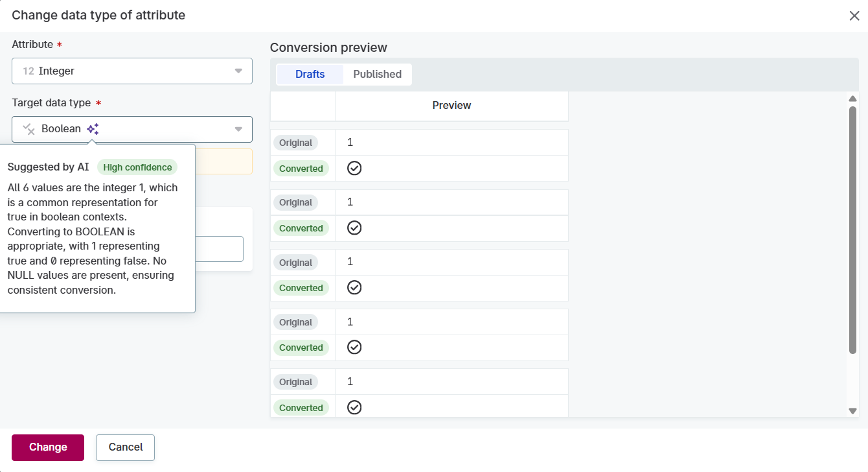868x472 pixels.
Task: Click the integer '12' type icon
Action: coord(29,71)
